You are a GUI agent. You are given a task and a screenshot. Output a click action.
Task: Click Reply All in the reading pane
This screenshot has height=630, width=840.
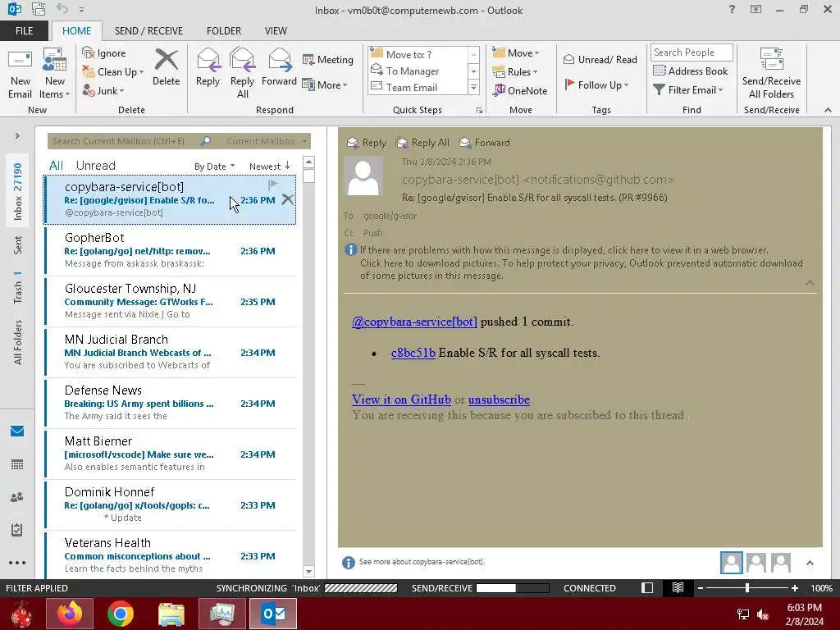point(422,143)
